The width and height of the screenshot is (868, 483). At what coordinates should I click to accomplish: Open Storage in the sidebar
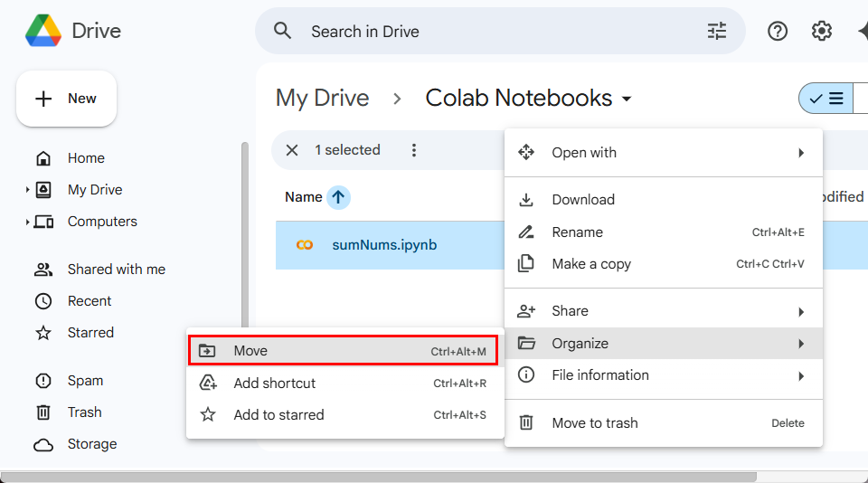point(92,444)
